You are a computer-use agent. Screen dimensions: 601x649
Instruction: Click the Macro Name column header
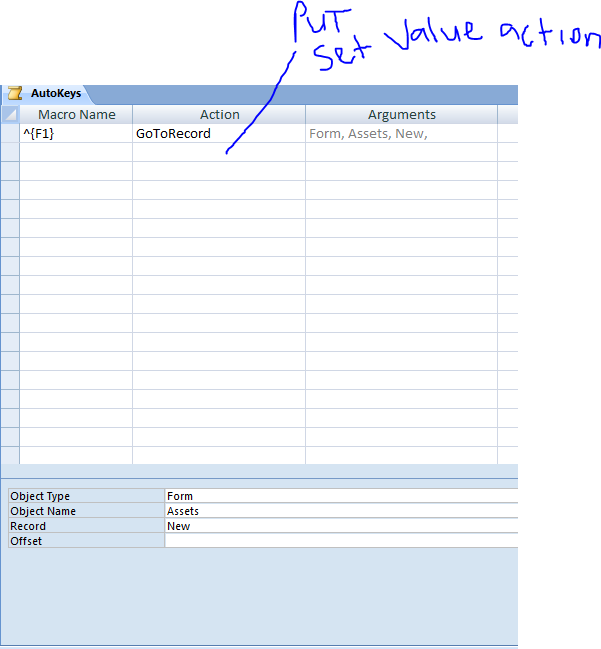click(76, 115)
